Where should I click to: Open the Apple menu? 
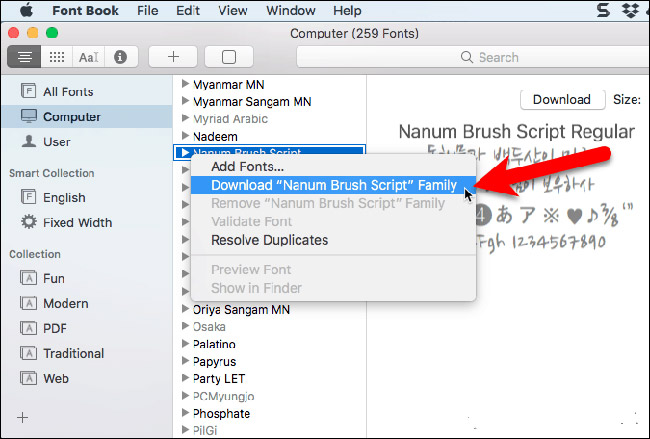point(27,10)
